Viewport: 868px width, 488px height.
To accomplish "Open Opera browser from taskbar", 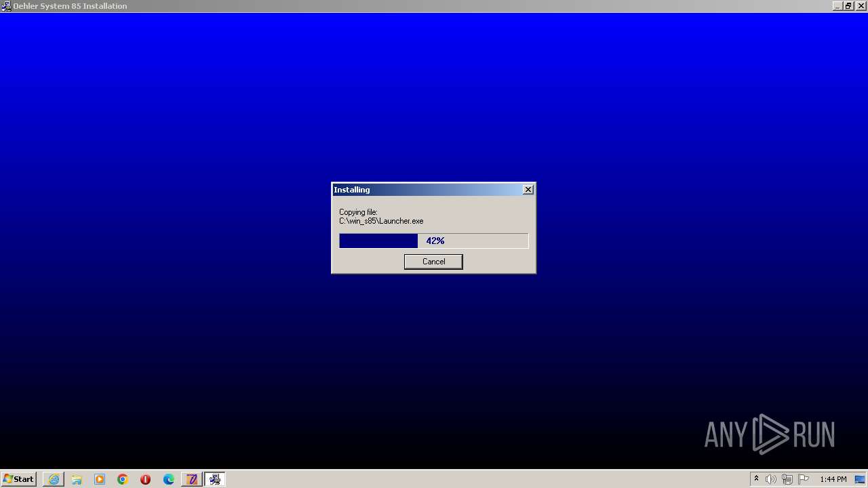I will pyautogui.click(x=146, y=479).
